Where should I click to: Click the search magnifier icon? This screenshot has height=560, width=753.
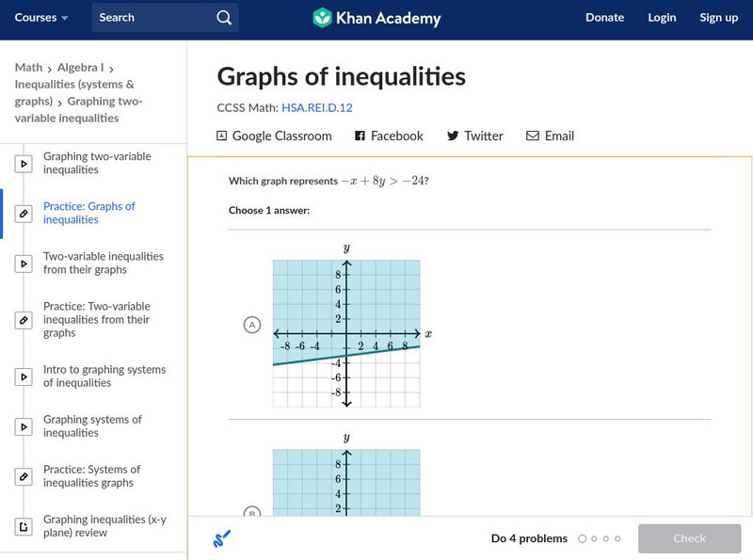[223, 18]
